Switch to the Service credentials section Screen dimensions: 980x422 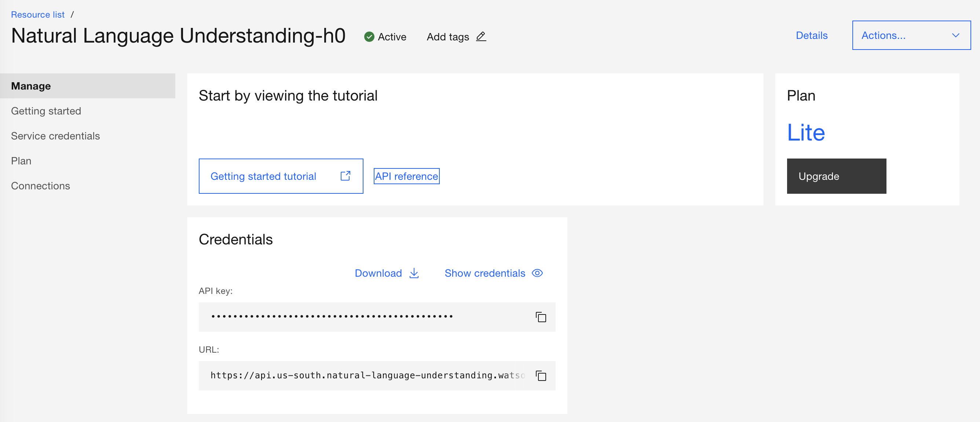click(55, 136)
